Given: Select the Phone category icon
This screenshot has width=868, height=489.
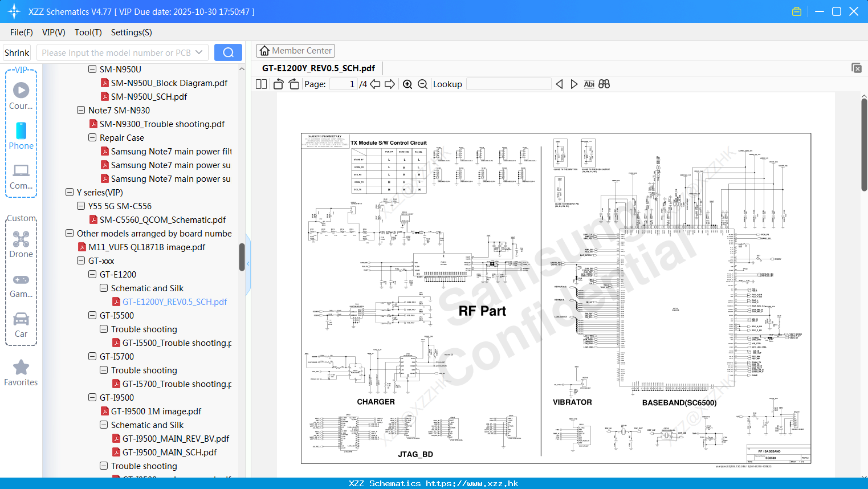Looking at the screenshot, I should (21, 136).
